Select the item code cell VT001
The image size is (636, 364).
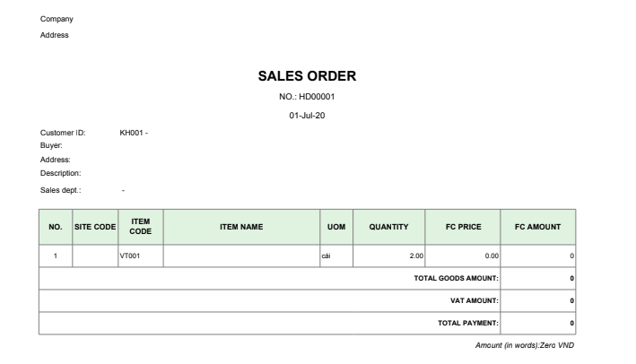coord(140,256)
